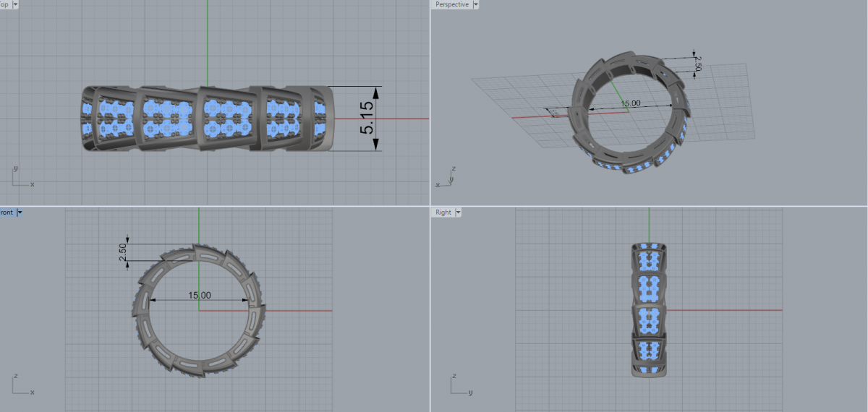Click the world axis icon in Perspective viewport
The height and width of the screenshot is (412, 868).
(446, 179)
